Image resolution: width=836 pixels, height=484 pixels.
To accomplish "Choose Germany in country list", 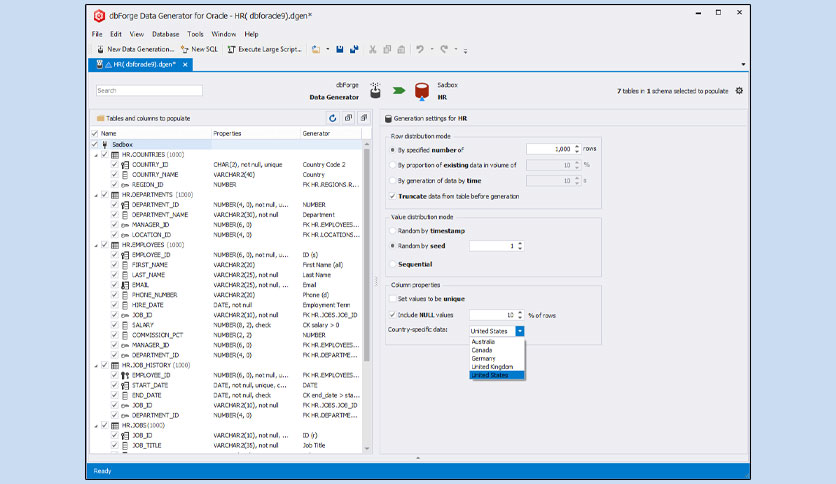I will [497, 358].
